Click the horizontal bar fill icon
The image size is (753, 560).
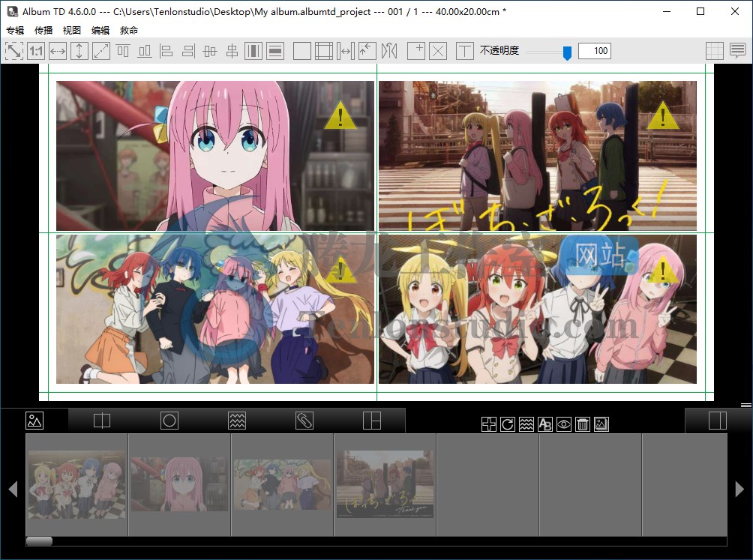275,51
